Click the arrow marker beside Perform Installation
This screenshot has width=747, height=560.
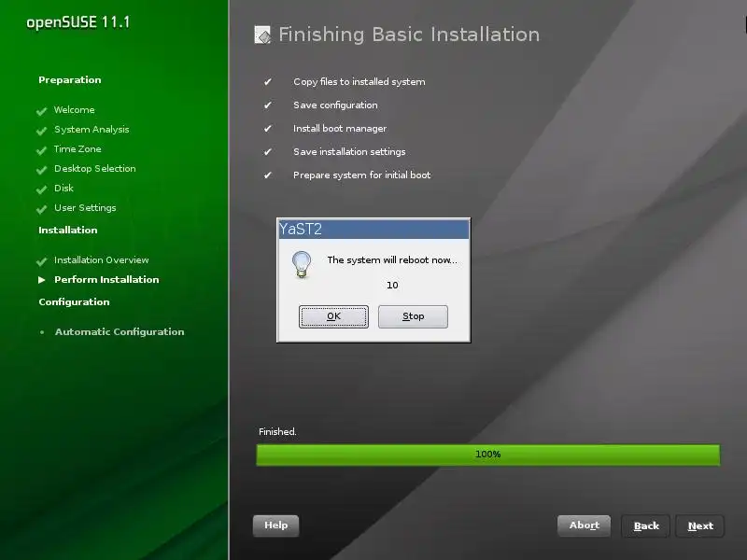pyautogui.click(x=42, y=280)
